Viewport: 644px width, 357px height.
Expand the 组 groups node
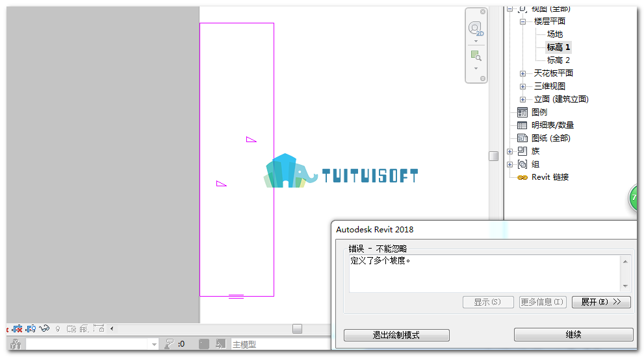click(x=509, y=165)
